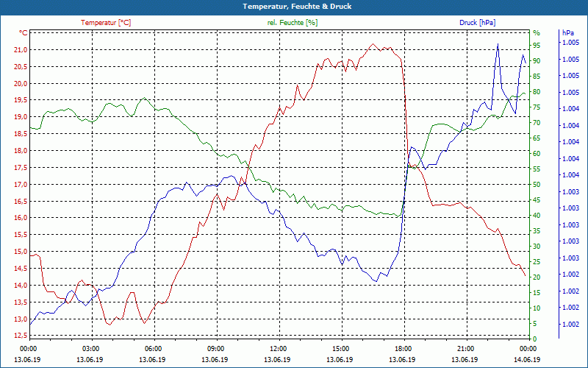Click the '65' humidity axis value
The width and height of the screenshot is (588, 368).
[537, 138]
